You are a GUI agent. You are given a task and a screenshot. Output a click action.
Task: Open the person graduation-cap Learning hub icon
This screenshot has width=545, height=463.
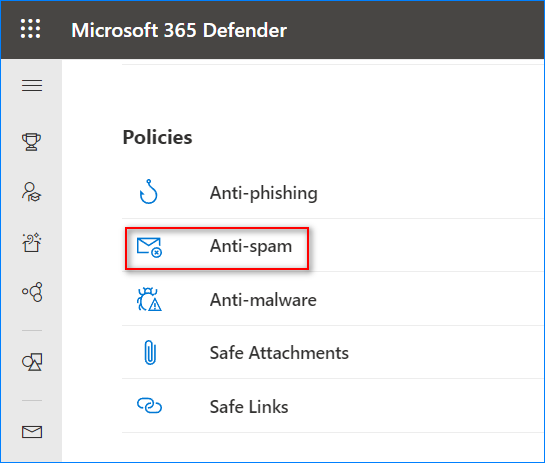[x=32, y=192]
